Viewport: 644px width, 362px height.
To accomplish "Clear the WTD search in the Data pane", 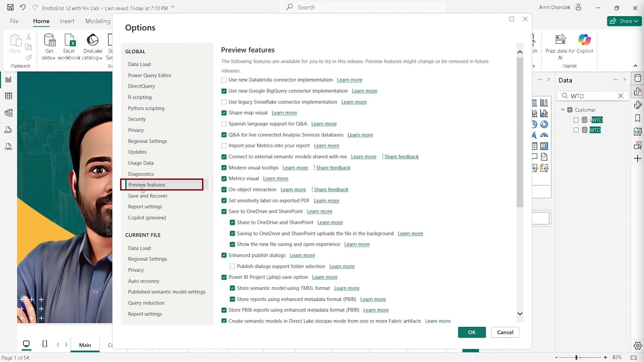I will tap(621, 96).
